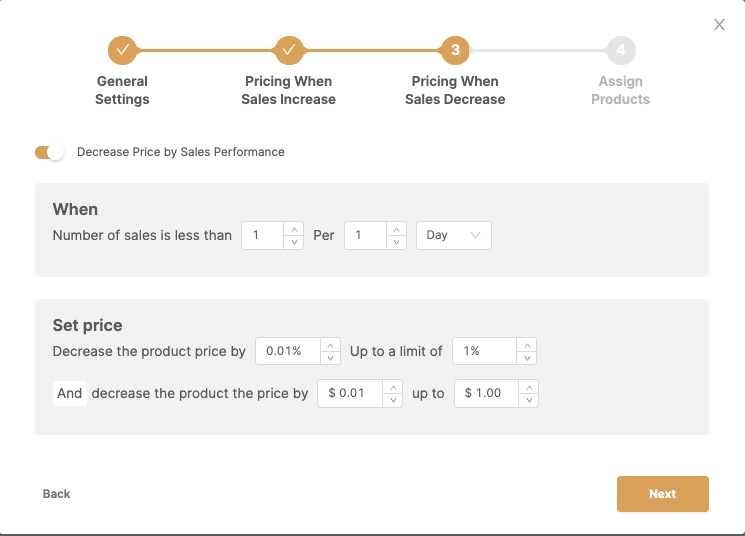
Task: Increment the Per period count
Action: point(397,229)
